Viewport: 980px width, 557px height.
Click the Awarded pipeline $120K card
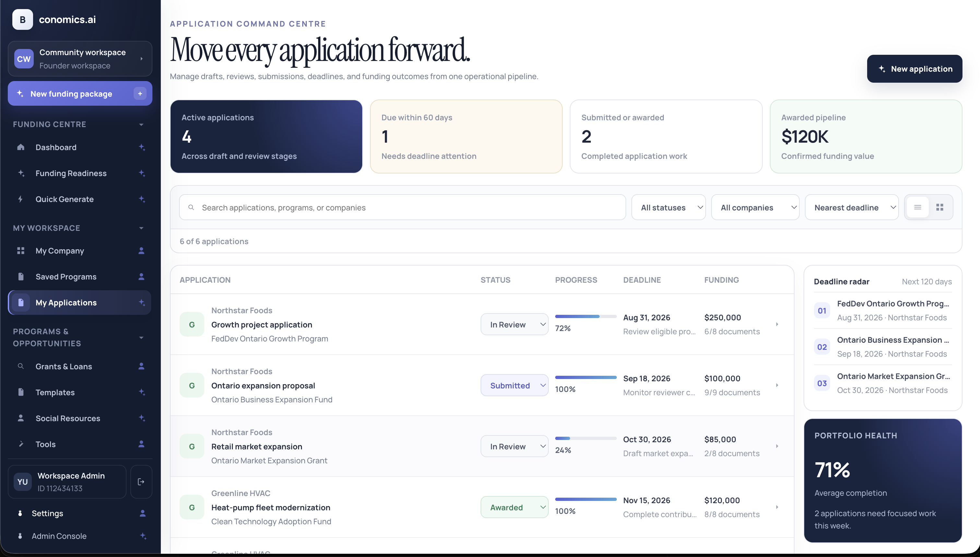[x=866, y=136]
